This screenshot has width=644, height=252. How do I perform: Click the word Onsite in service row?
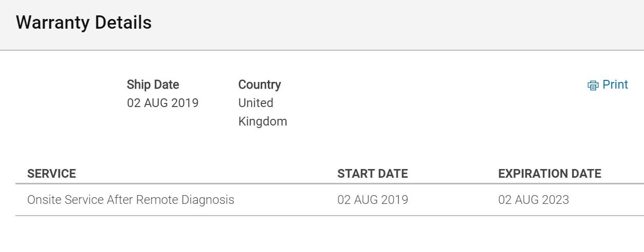click(44, 200)
